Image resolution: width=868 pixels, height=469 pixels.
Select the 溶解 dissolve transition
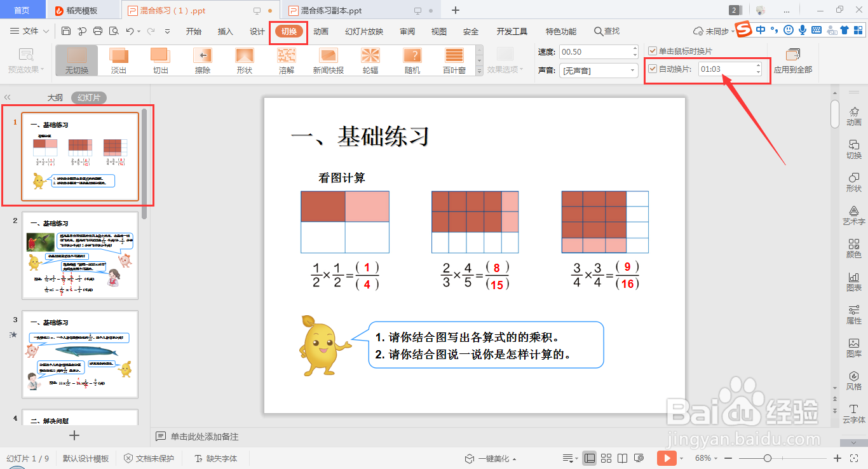[x=287, y=61]
